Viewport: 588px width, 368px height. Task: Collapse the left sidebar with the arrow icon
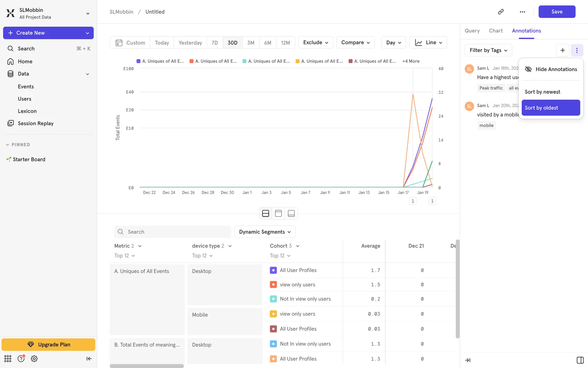pos(89,358)
